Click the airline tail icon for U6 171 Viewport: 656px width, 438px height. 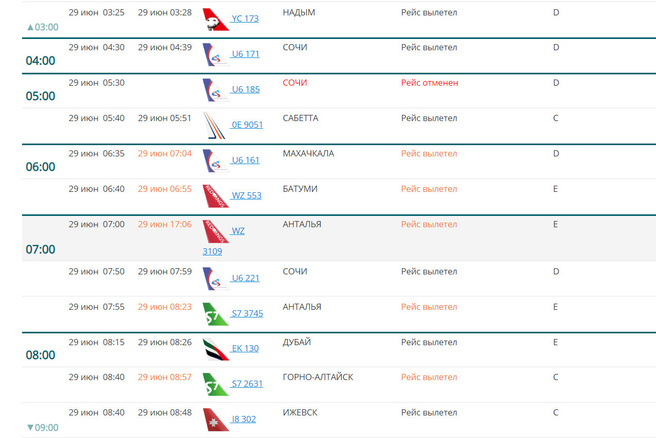(215, 53)
